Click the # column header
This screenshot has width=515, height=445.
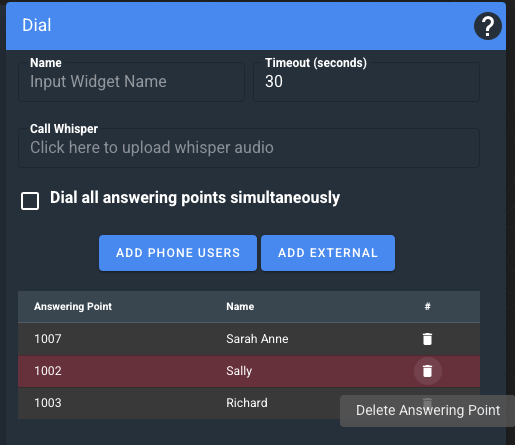click(427, 306)
